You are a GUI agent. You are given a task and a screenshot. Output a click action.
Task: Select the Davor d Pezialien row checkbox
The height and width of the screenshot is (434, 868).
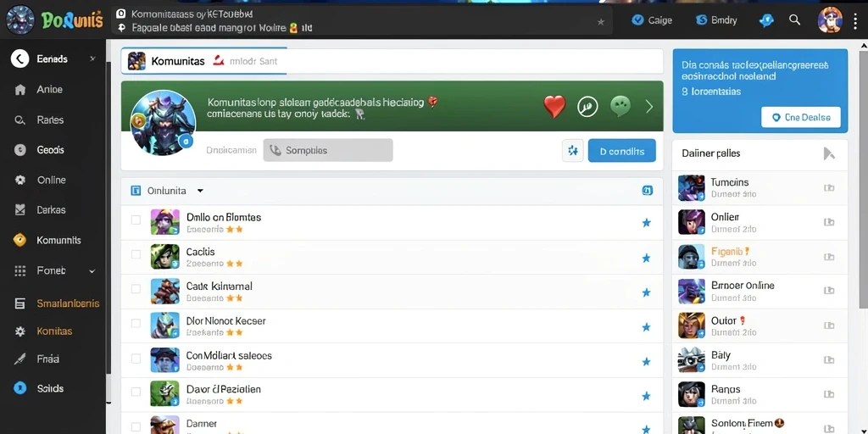coord(136,392)
